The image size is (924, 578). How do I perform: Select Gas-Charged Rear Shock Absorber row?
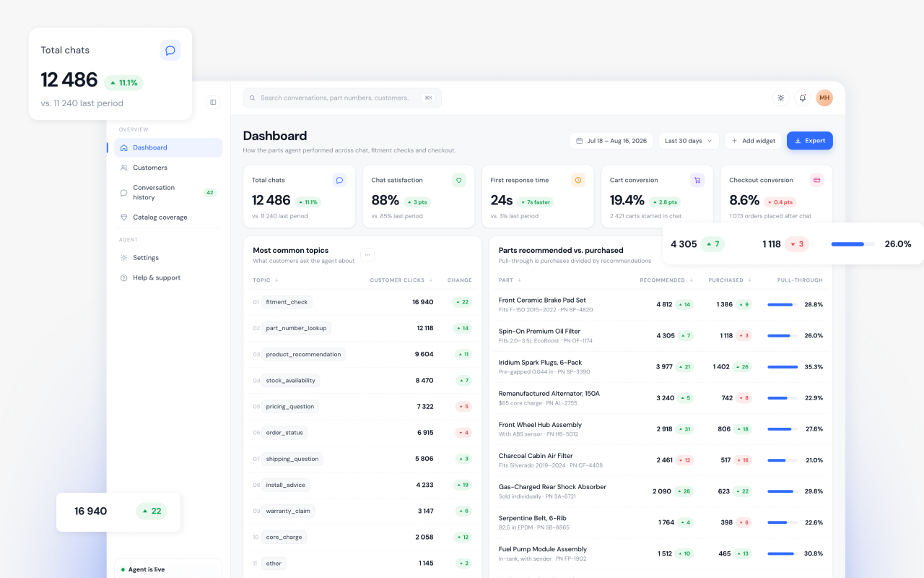click(x=661, y=491)
